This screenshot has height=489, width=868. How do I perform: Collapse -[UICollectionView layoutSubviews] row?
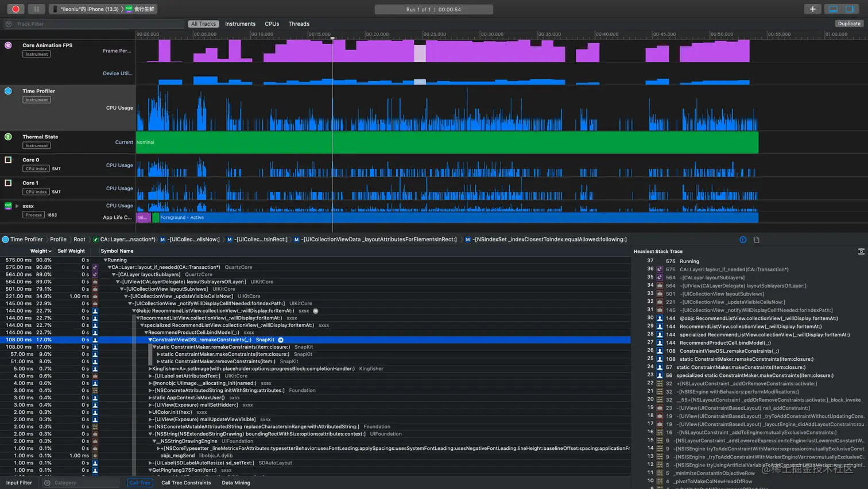click(122, 289)
